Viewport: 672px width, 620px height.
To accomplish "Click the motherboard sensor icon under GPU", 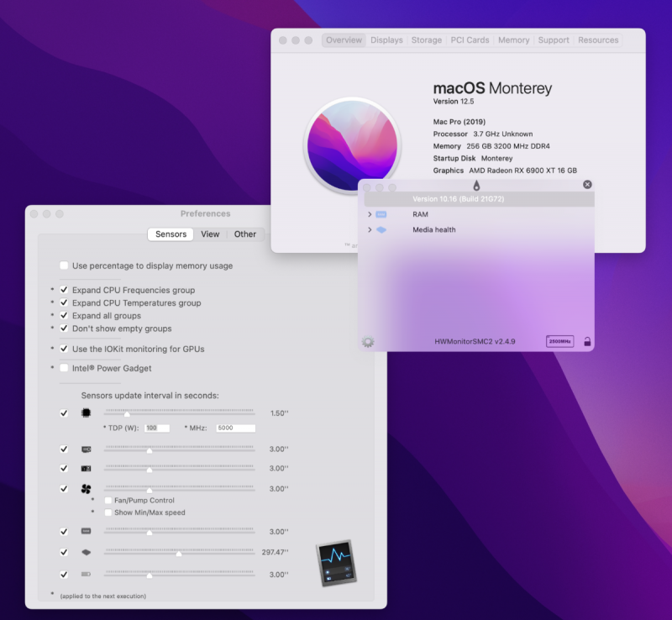I will [x=87, y=469].
